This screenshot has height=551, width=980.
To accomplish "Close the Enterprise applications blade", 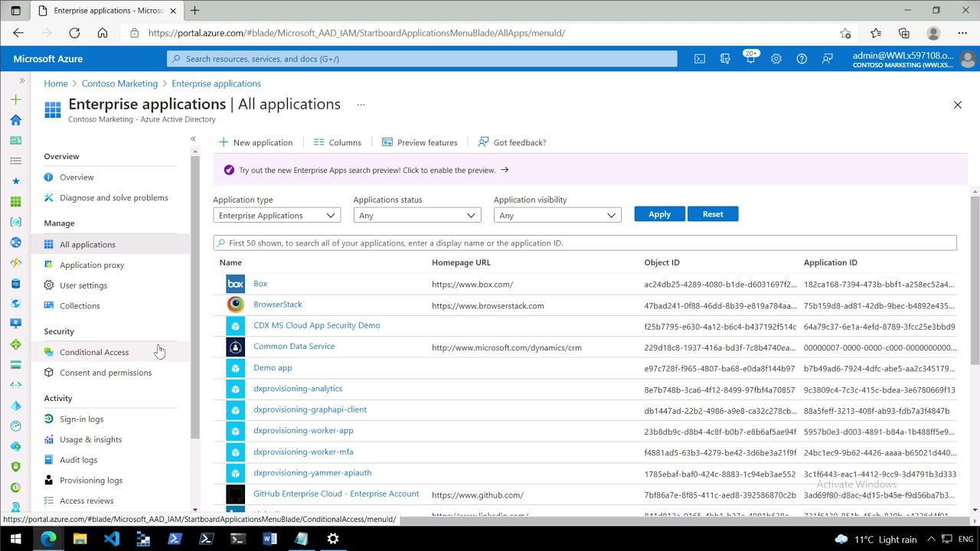I will click(957, 105).
